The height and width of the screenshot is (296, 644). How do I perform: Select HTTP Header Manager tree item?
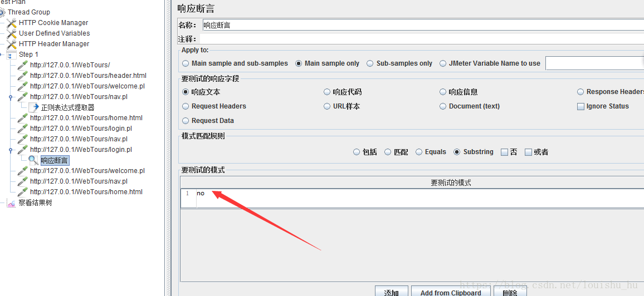coord(54,44)
